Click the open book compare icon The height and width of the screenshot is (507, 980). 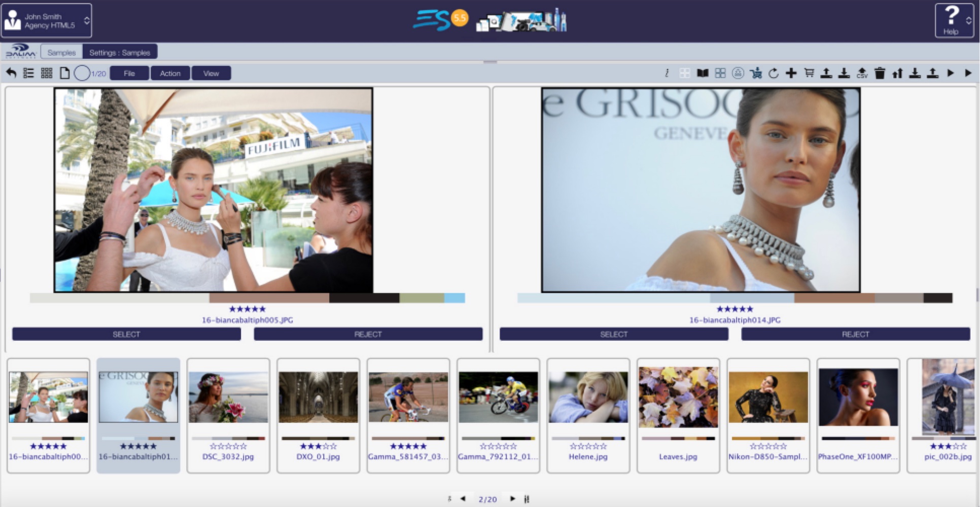pyautogui.click(x=703, y=73)
